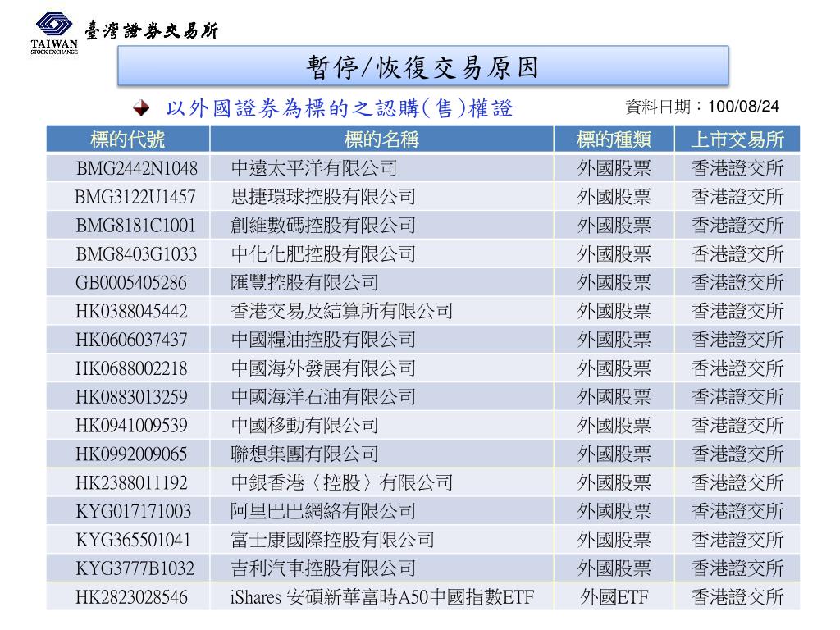Click name 聯想集團有限公司

tap(304, 454)
